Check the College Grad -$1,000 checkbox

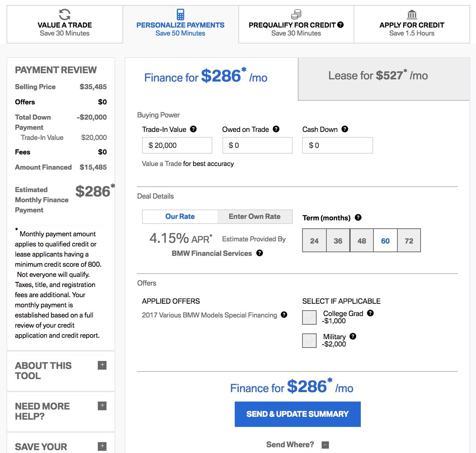(x=309, y=317)
